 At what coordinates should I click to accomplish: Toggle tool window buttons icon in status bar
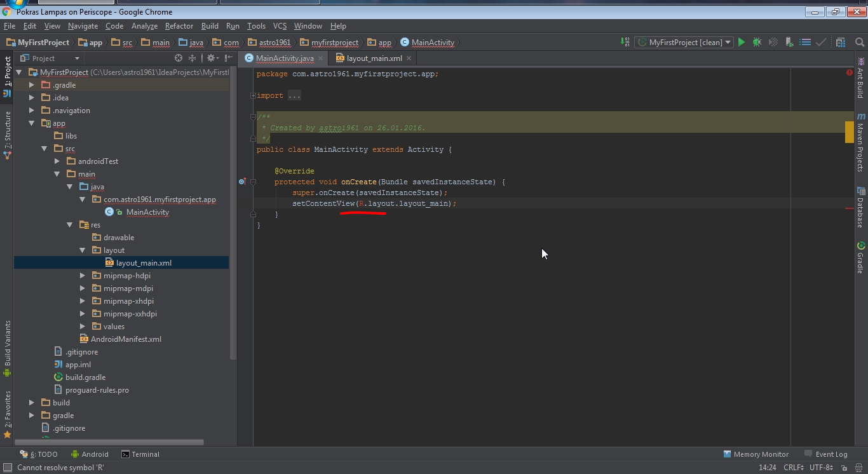(7, 468)
